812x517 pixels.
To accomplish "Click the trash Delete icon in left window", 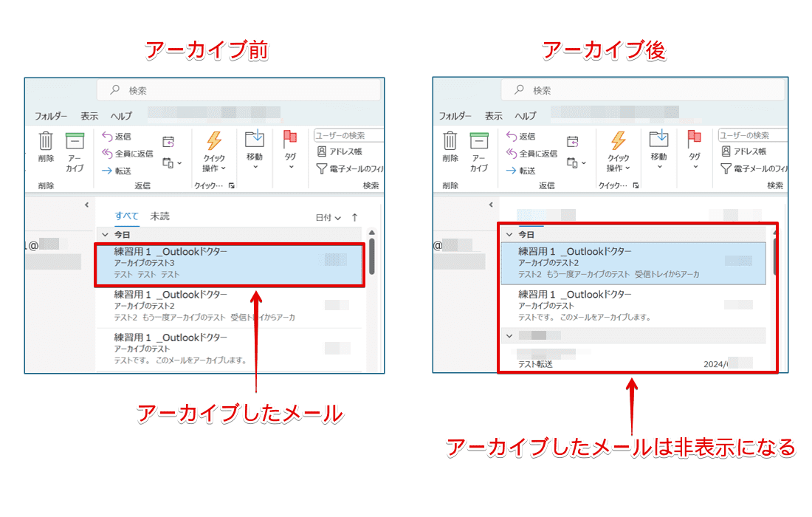I will click(46, 140).
